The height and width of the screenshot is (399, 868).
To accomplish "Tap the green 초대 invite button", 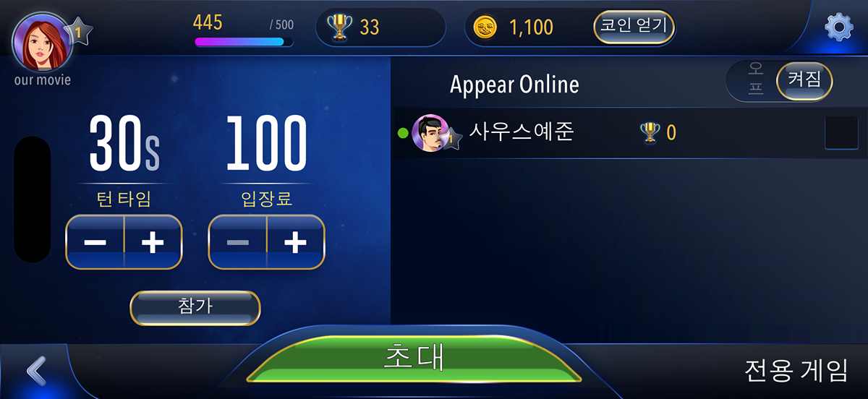I will tap(414, 358).
